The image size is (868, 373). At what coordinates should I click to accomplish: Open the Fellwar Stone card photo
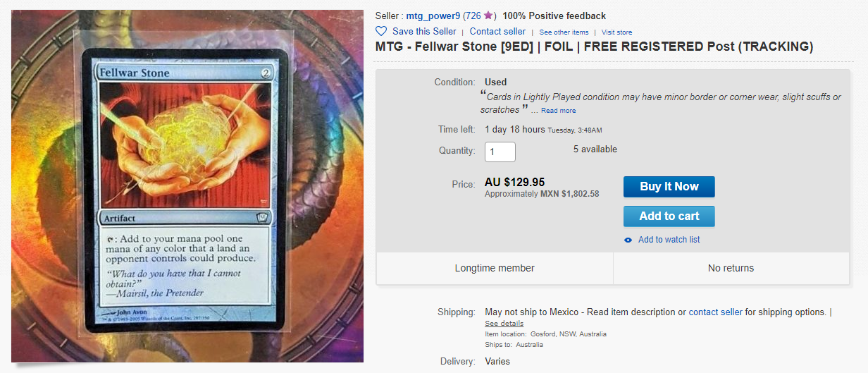[x=187, y=185]
